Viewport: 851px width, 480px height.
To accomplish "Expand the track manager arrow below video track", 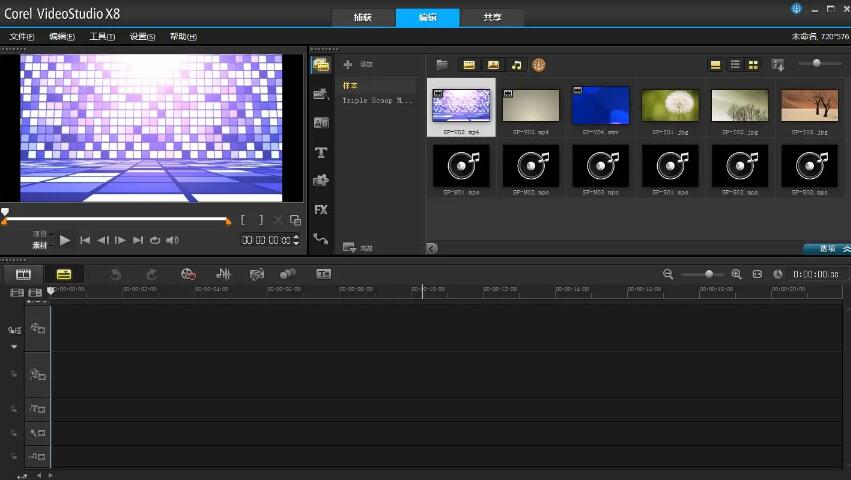I will tap(14, 347).
